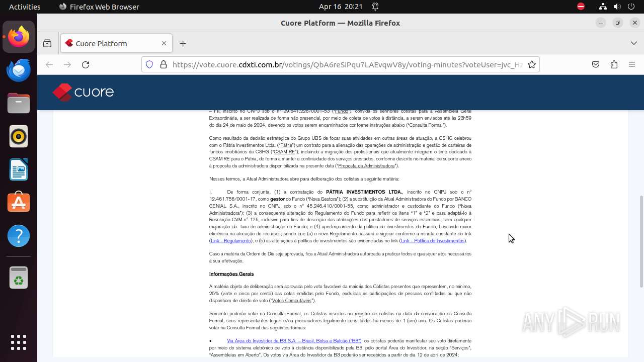Open the Files manager dock icon
Screen dimensions: 644x362
click(x=19, y=103)
